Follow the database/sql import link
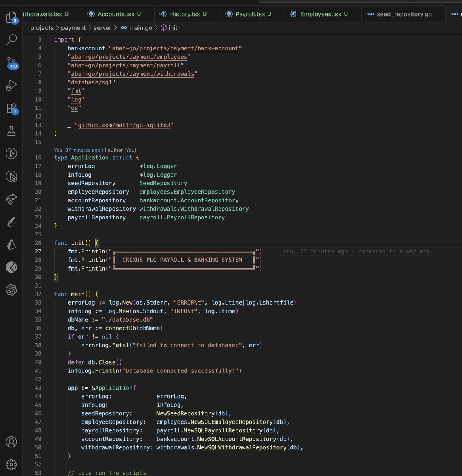This screenshot has height=476, width=462. (x=91, y=83)
